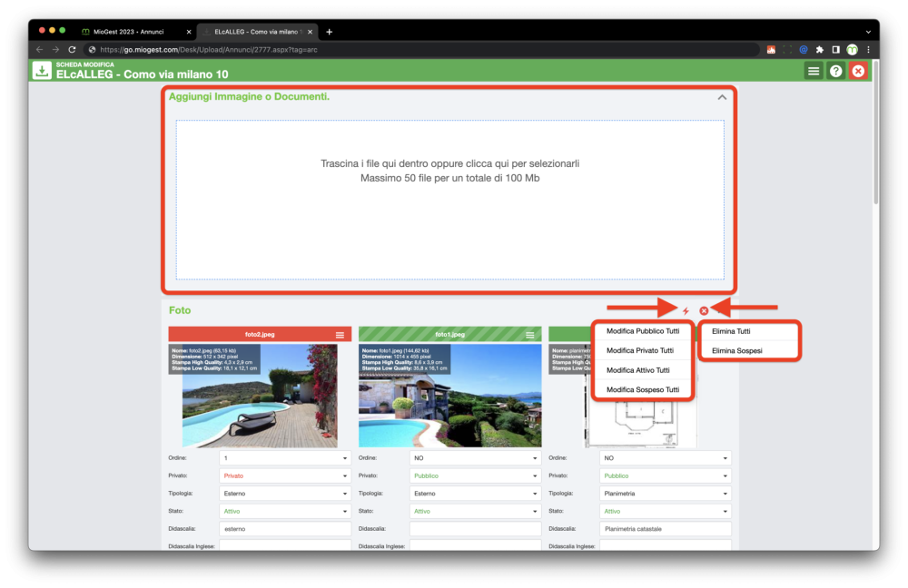Click the green dashed-square extension icon
This screenshot has height=588, width=908.
click(x=787, y=50)
